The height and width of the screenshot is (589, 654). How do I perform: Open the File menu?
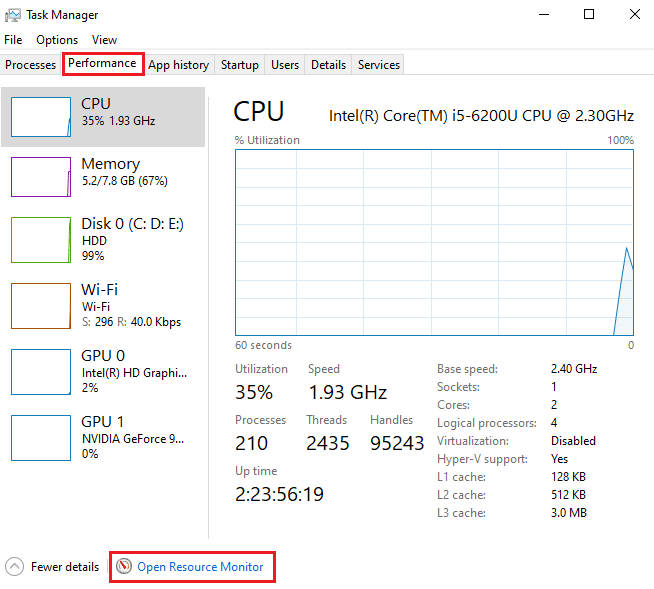[x=13, y=40]
